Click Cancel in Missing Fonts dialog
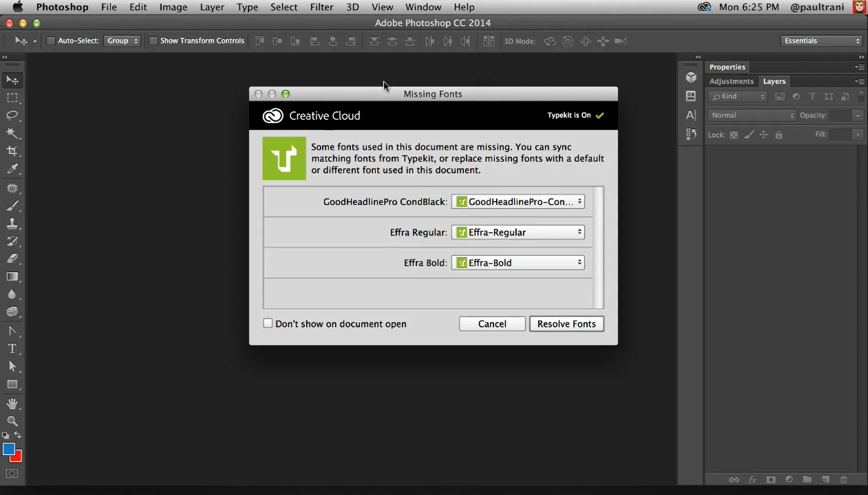The image size is (868, 495). 492,324
